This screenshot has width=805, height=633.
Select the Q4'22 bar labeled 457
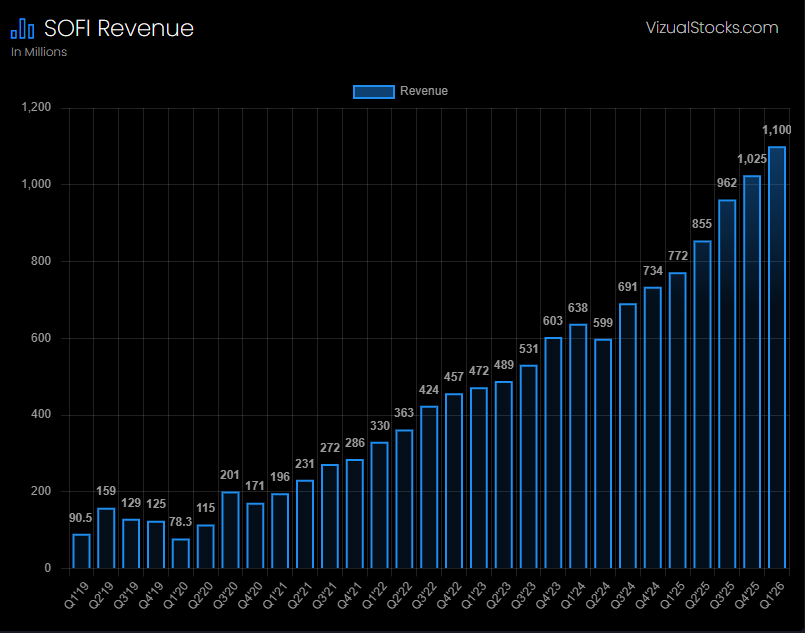click(x=454, y=481)
